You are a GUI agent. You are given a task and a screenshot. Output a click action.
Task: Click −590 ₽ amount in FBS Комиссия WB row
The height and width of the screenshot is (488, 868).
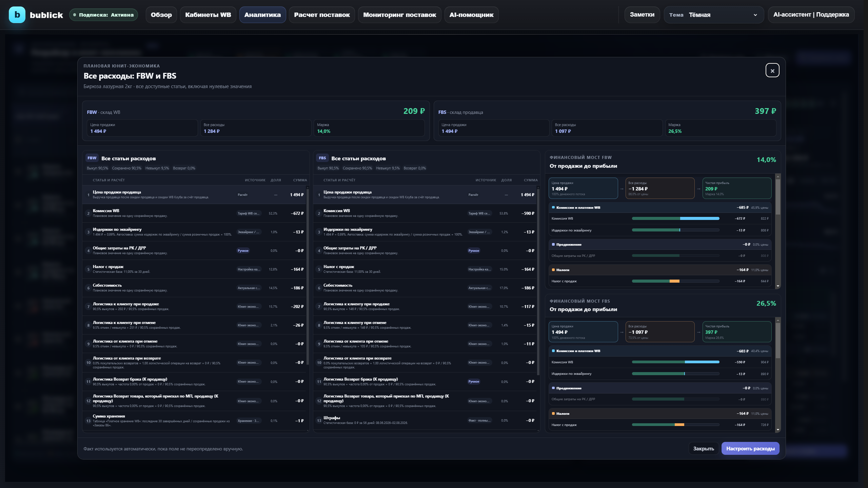528,213
